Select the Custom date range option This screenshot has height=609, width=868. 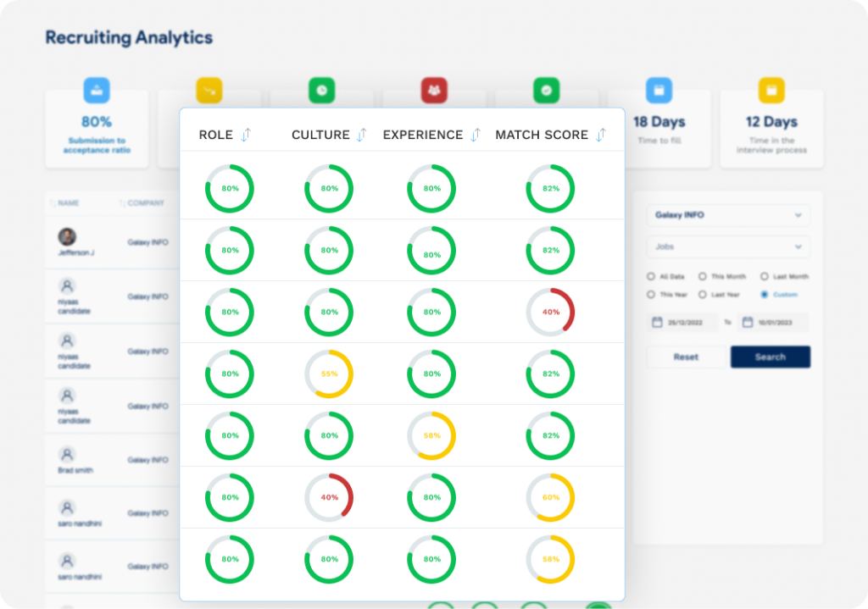tap(765, 294)
